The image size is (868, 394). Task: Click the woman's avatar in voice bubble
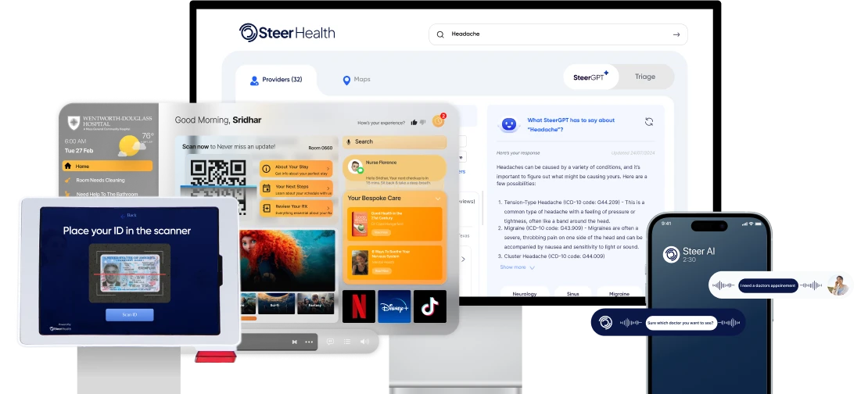point(838,285)
